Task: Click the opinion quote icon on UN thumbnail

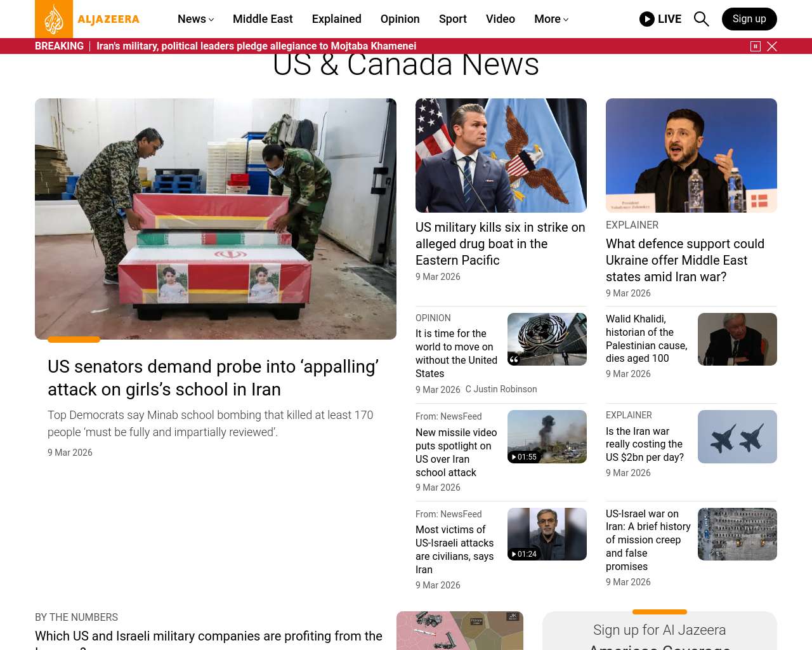Action: (x=514, y=359)
